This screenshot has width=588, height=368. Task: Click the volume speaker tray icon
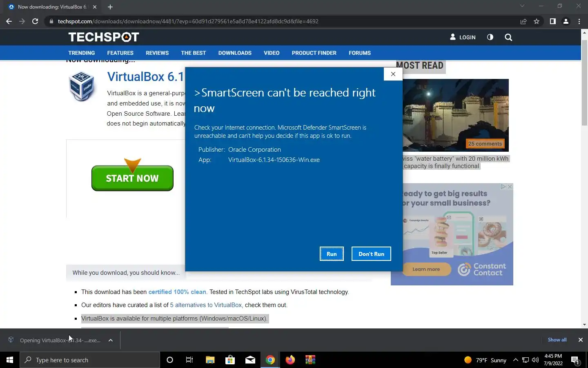535,360
